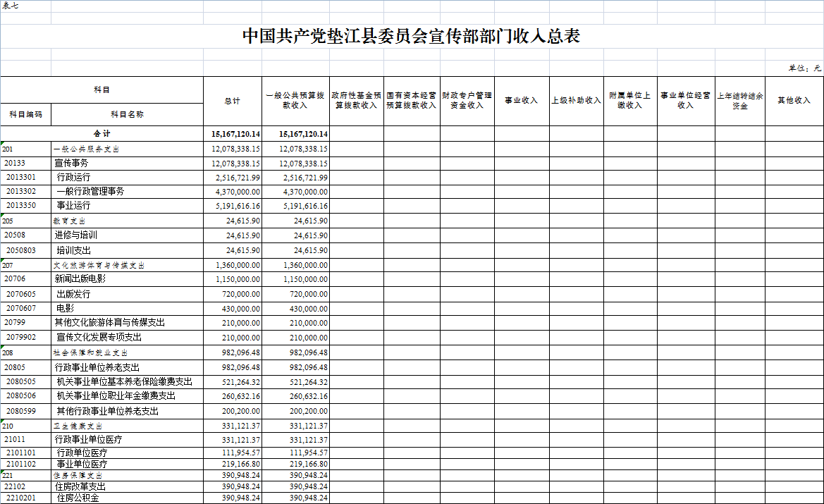824x504 pixels.
Task: Click the "总计" column header
Action: pos(233,101)
